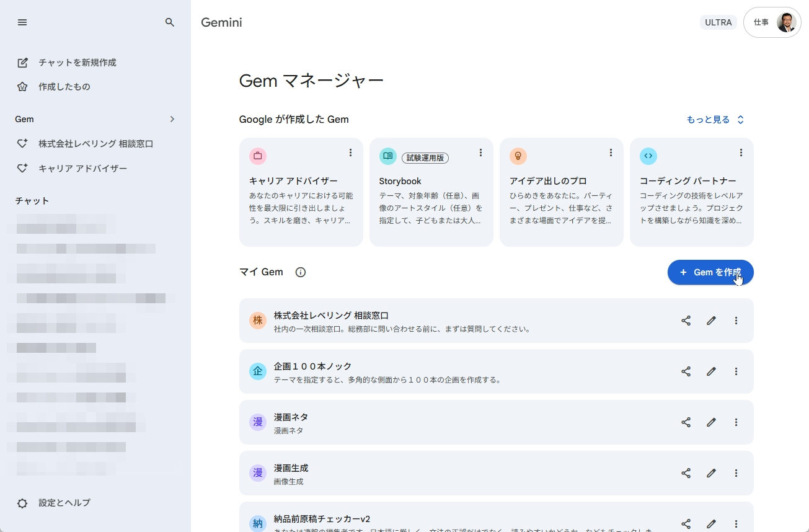Open 株式会社レベリング 相談窓口 Gem in sidebar
Screen dimensions: 809x532
[x=95, y=144]
